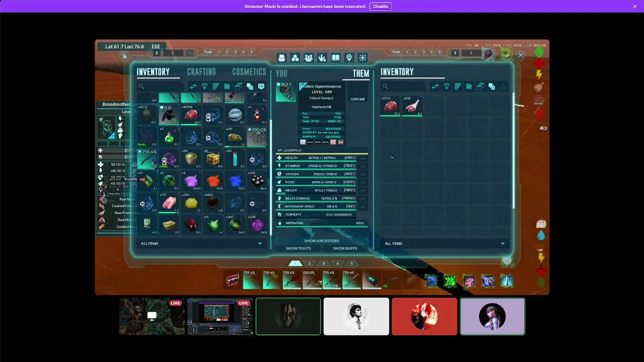Open the first LIVE stream thumbnail
The image size is (644, 362).
[x=152, y=316]
